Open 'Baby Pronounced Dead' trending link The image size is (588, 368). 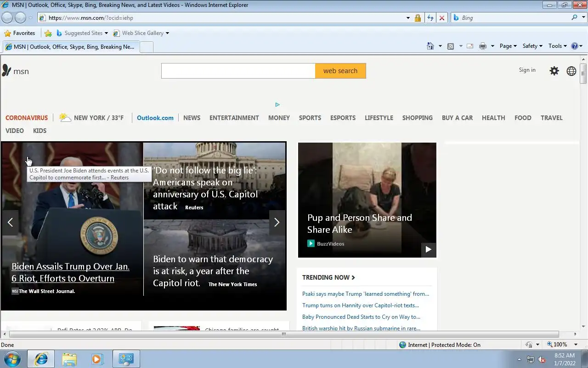point(361,317)
